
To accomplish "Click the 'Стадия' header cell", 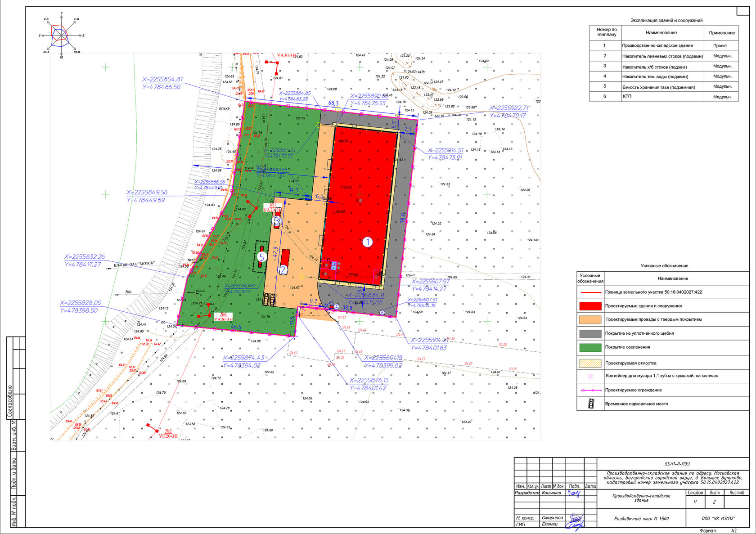I will pyautogui.click(x=695, y=493).
